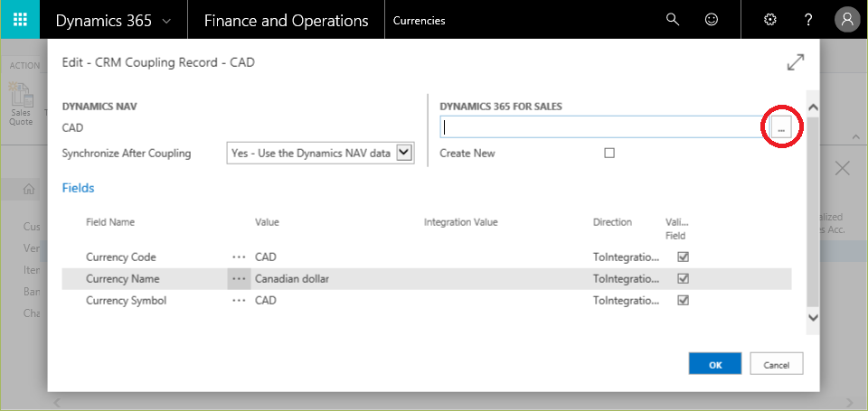Image resolution: width=868 pixels, height=411 pixels.
Task: Toggle validate checkbox for Currency Symbol
Action: (x=684, y=301)
